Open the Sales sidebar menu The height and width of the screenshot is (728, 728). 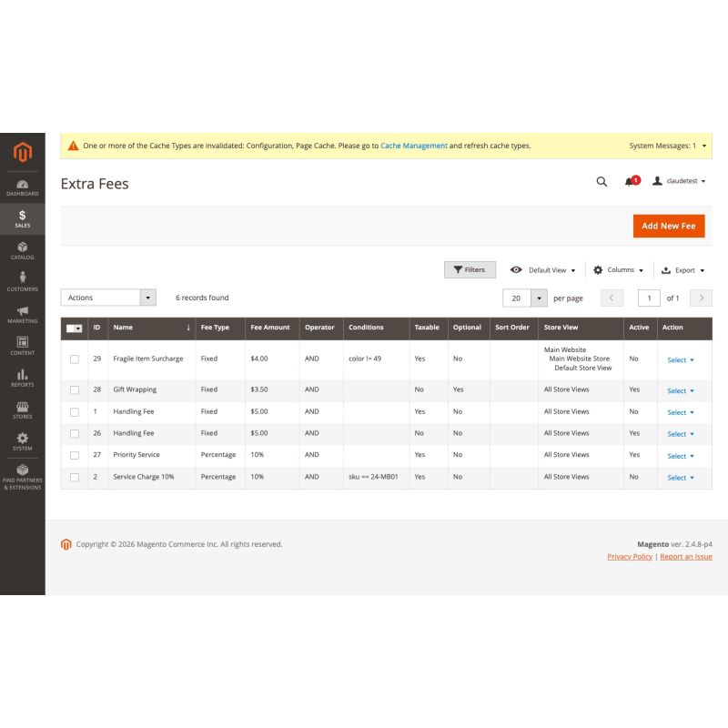pos(22,218)
